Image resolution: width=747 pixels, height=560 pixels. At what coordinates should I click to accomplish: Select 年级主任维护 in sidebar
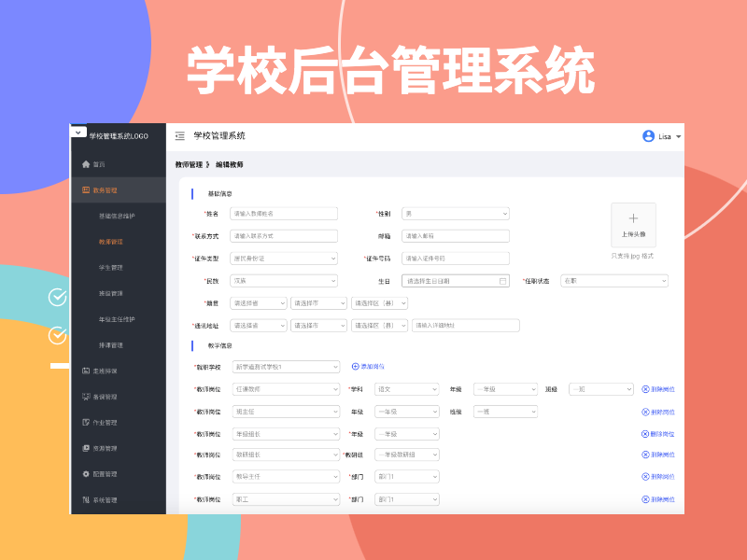(117, 319)
